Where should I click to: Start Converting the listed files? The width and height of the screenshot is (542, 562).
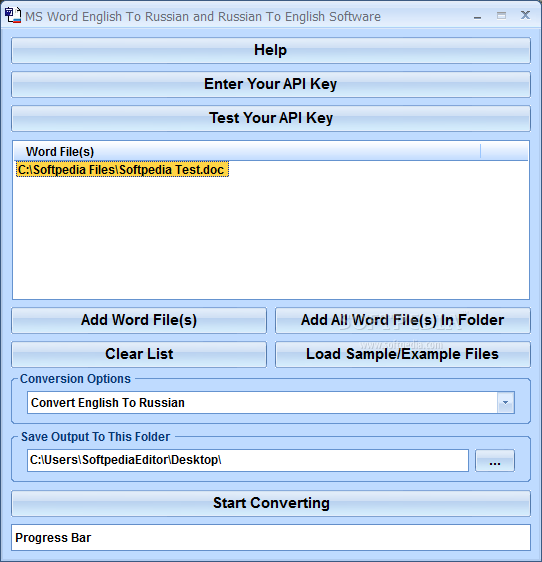pyautogui.click(x=271, y=503)
